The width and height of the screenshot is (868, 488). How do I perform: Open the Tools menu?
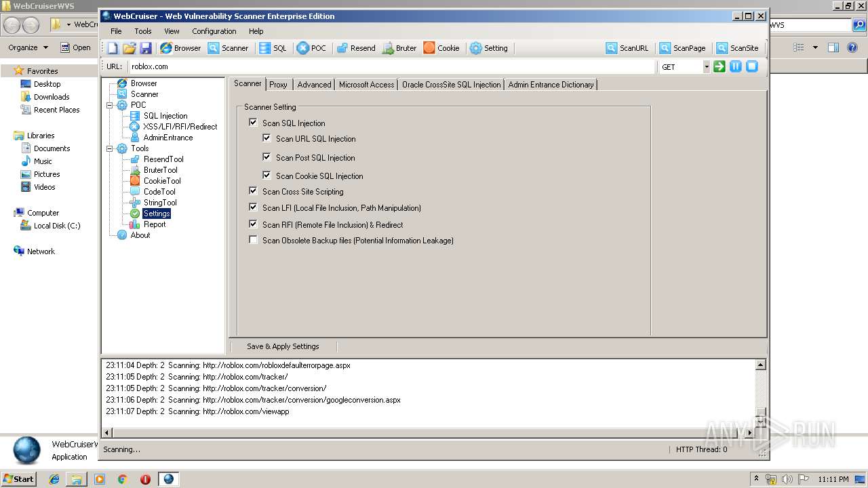(x=143, y=31)
